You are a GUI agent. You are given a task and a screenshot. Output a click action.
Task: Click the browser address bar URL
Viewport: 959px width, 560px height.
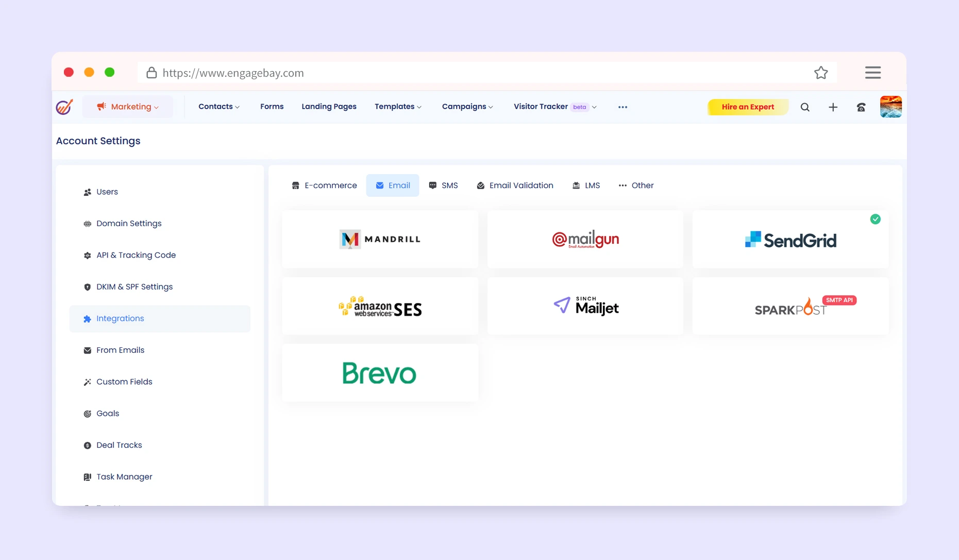233,73
